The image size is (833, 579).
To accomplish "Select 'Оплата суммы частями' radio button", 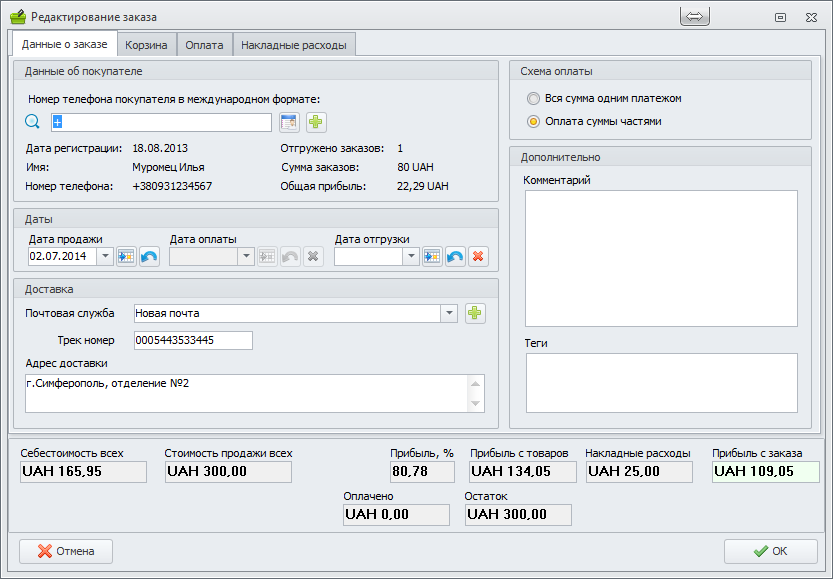I will coord(534,121).
